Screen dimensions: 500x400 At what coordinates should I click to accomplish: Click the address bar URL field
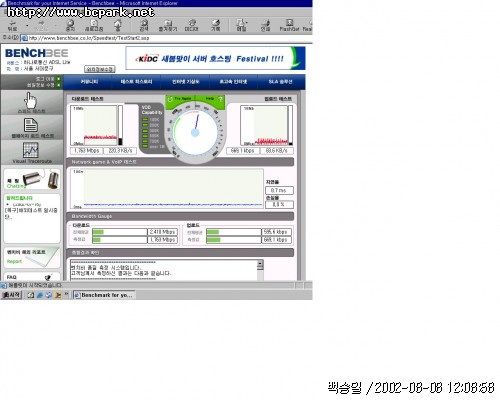click(167, 38)
